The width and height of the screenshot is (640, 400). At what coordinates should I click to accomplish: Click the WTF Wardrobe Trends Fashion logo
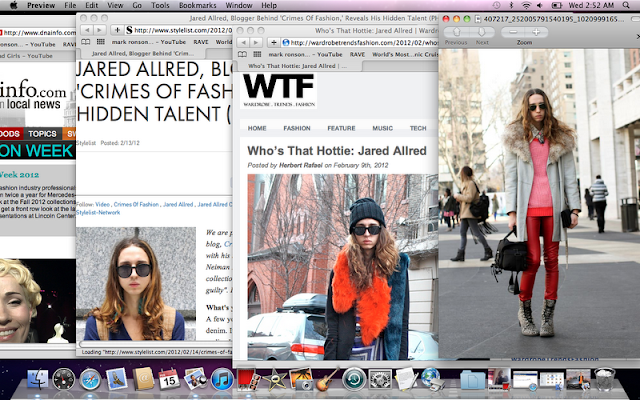coord(279,90)
